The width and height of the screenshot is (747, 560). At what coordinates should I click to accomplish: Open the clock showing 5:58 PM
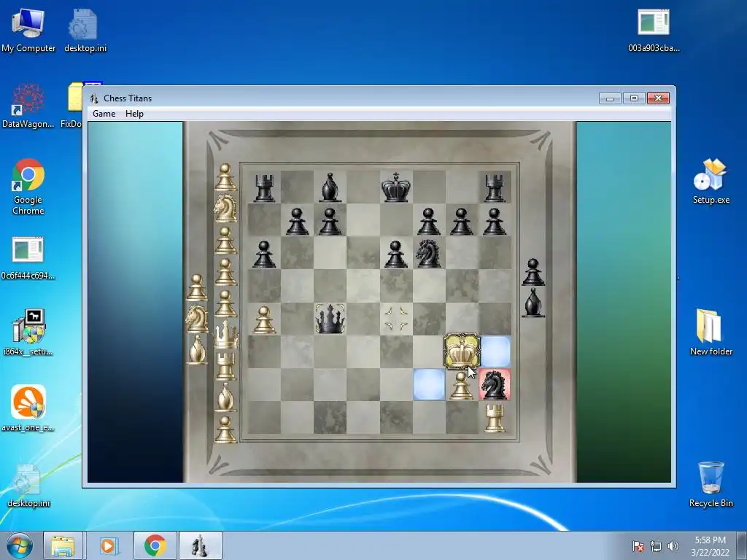coord(710,546)
